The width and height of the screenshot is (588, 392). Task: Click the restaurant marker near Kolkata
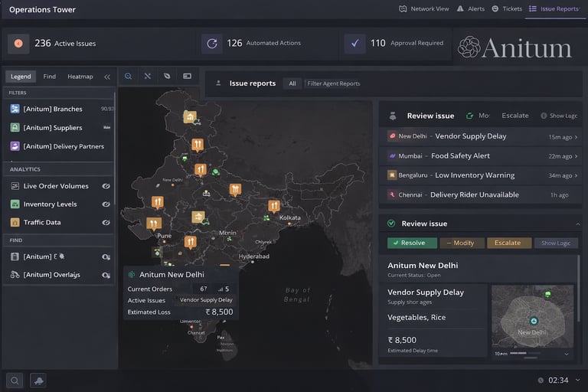pyautogui.click(x=274, y=206)
